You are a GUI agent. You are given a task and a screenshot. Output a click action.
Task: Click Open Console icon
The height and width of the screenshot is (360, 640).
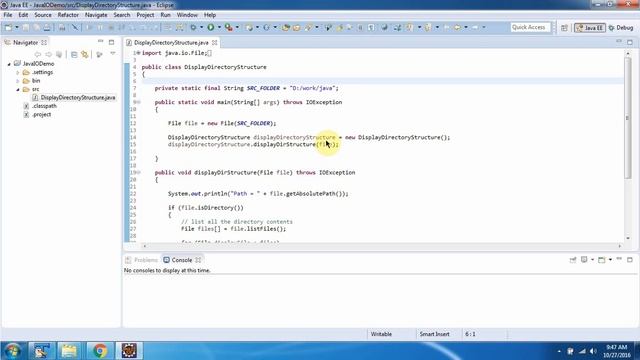click(602, 260)
